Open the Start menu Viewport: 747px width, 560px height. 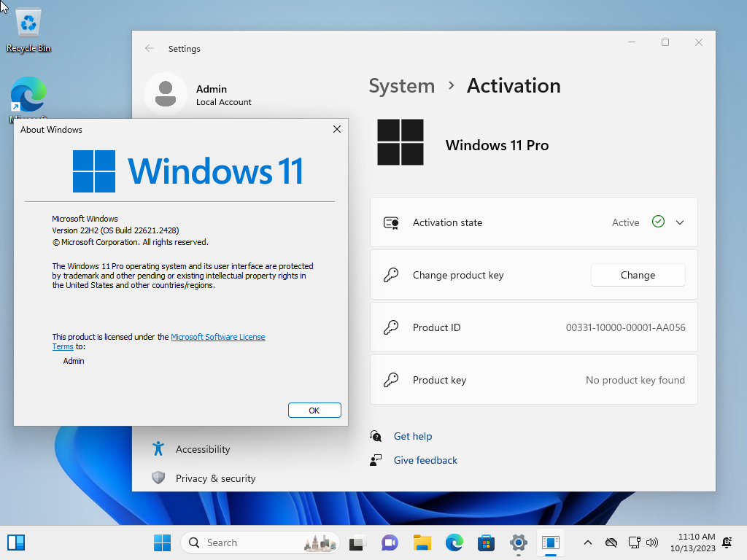[162, 542]
